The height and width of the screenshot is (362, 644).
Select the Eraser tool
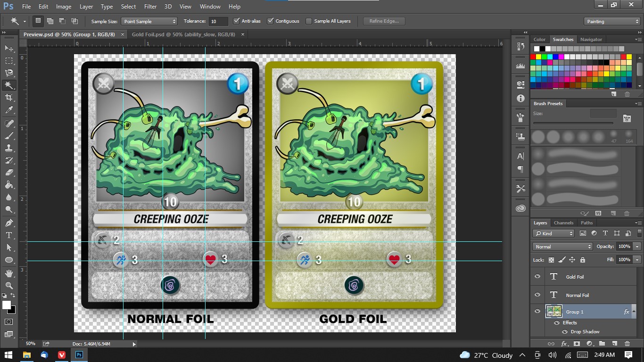(9, 172)
